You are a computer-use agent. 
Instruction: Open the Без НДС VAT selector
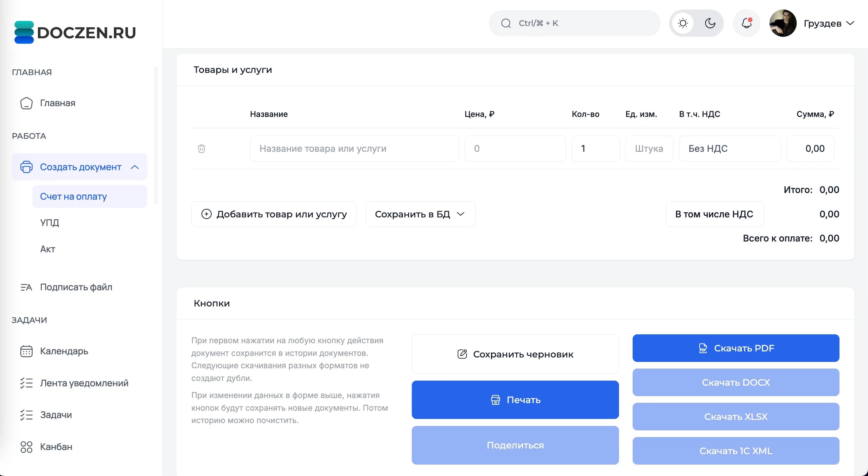(x=730, y=148)
